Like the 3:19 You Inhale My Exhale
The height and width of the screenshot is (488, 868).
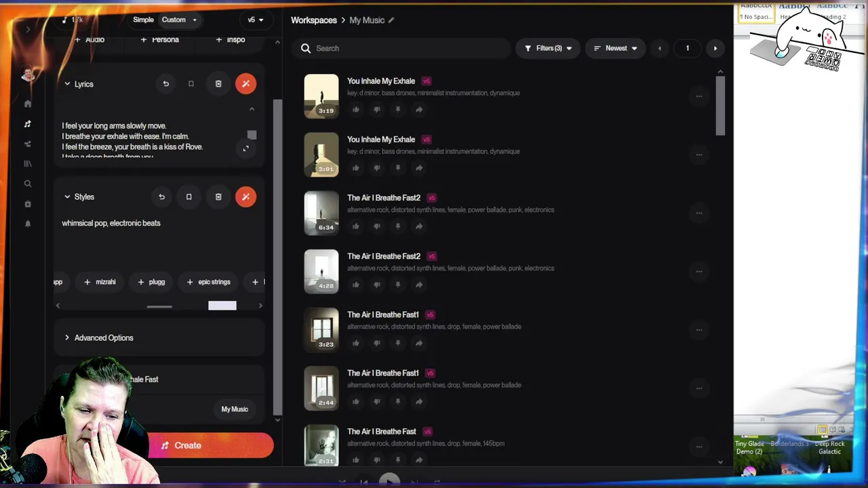coord(356,110)
